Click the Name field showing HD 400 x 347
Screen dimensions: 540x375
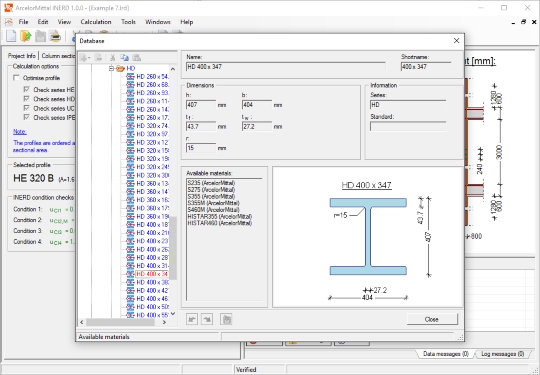[285, 67]
